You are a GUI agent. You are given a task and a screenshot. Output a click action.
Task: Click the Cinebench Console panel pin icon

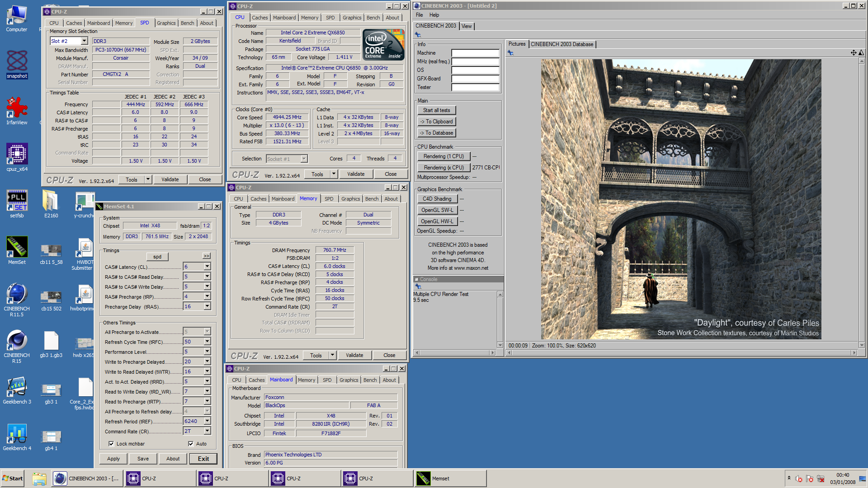point(418,286)
